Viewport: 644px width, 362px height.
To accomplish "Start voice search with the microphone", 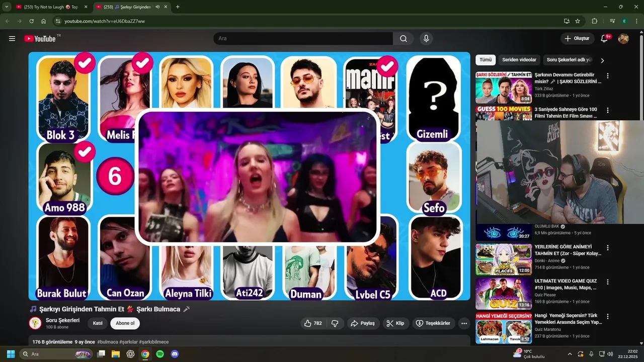I will click(x=426, y=39).
